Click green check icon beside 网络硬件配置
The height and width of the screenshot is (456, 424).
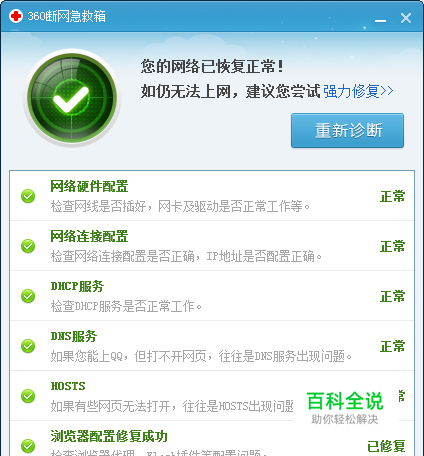(28, 196)
